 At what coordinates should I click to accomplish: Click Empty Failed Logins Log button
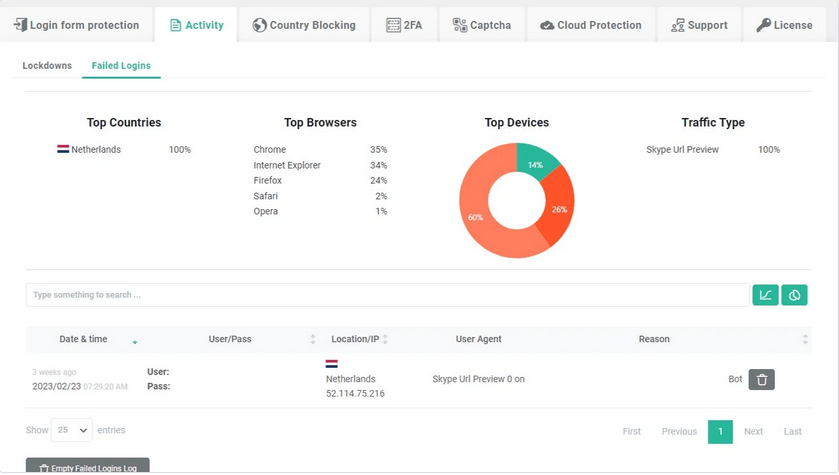(88, 466)
